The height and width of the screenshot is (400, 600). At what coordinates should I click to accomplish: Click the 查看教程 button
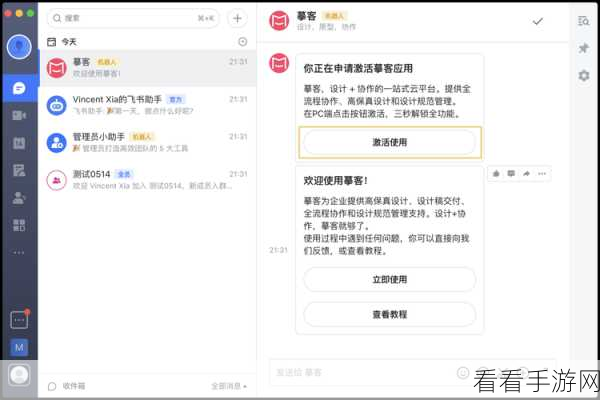(x=390, y=314)
